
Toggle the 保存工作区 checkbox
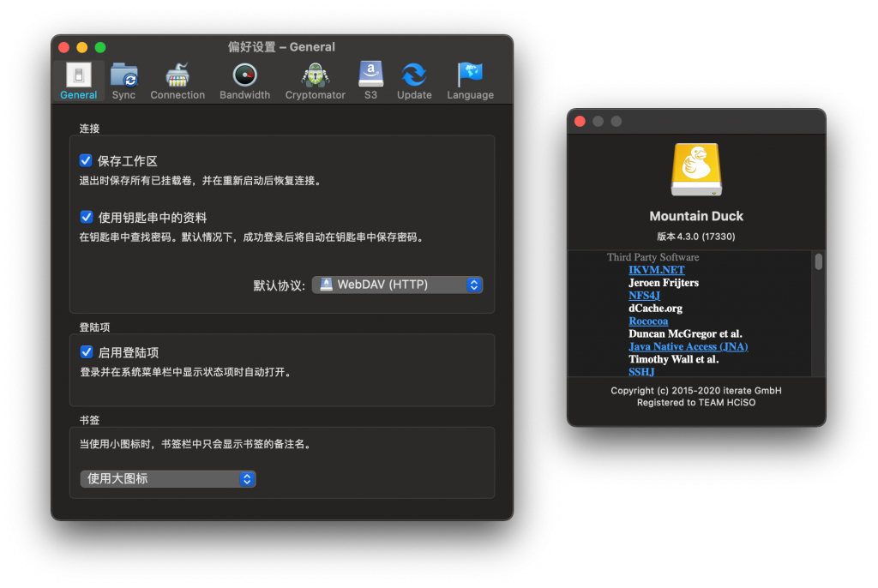[86, 161]
